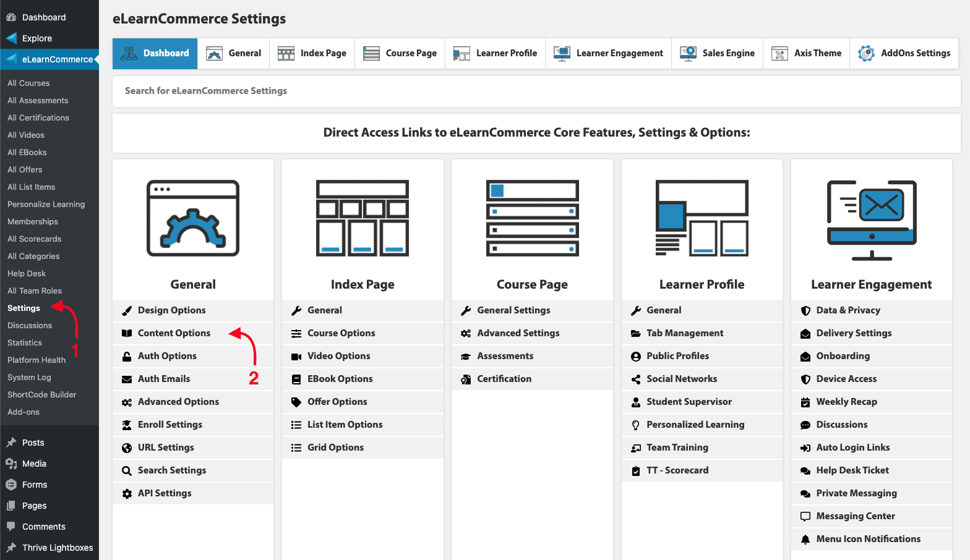The image size is (970, 560).
Task: Open the Assessments link under Course Page
Action: (x=505, y=356)
